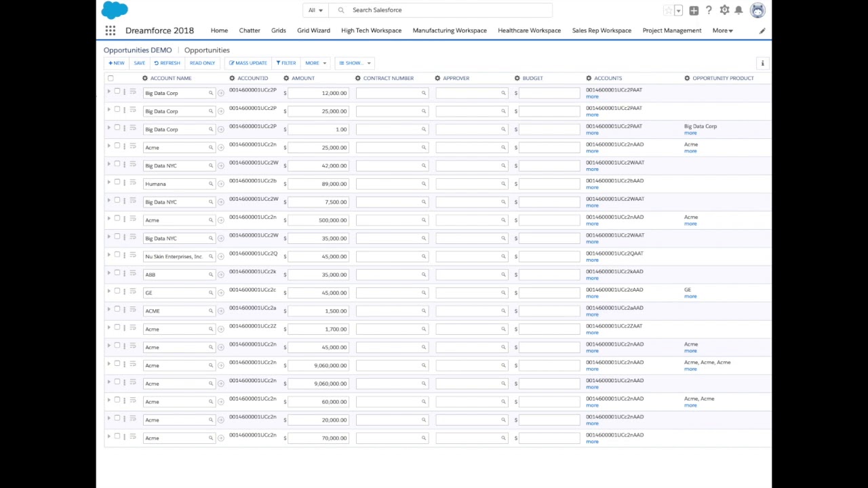Screen dimensions: 868x488
Task: Tick the select-all checkbox in the header
Action: click(111, 78)
